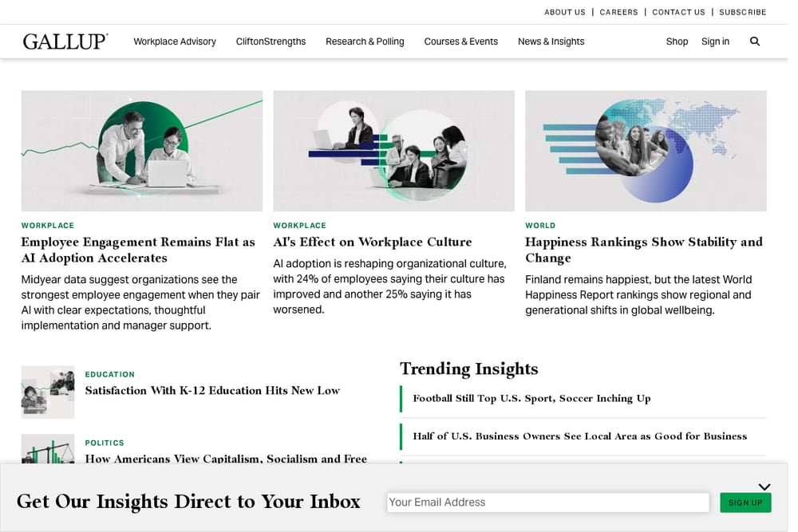The height and width of the screenshot is (532, 798).
Task: Open Employee Engagement article image
Action: coord(142,151)
